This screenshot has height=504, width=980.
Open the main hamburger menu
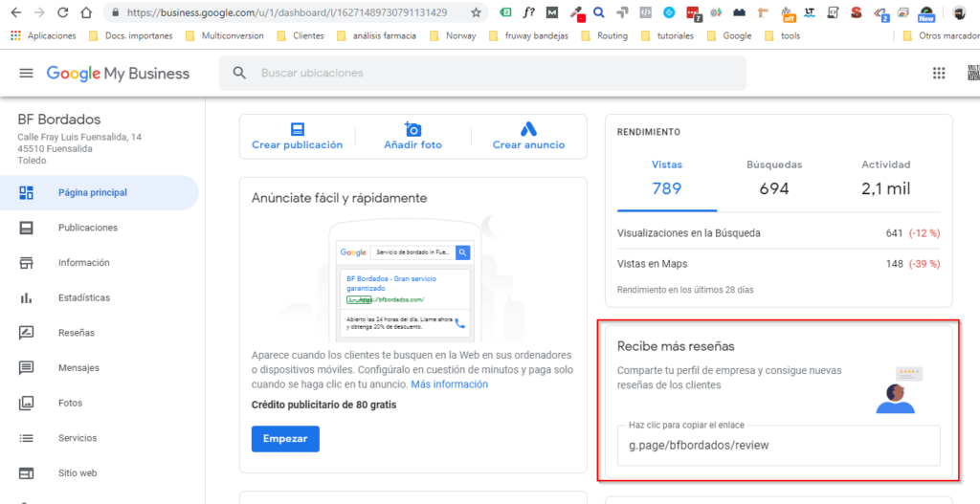[26, 74]
